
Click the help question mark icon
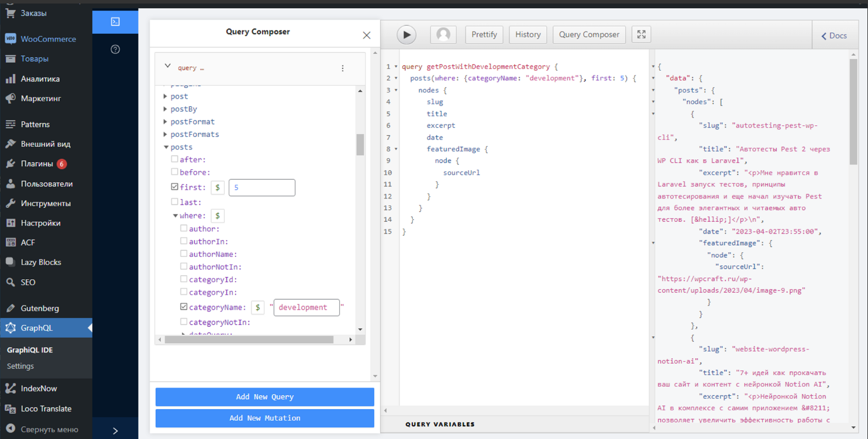pyautogui.click(x=115, y=49)
